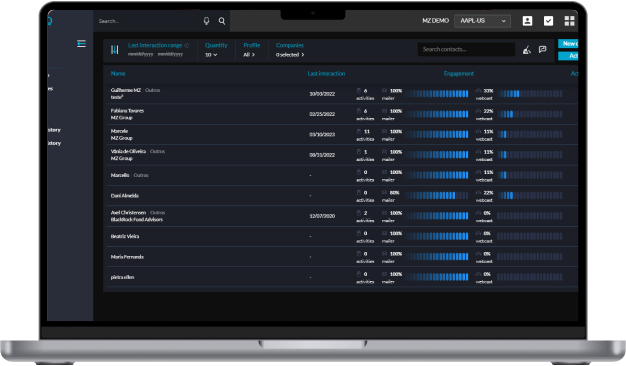Click the webcast icon in Guilherme MZ row

[x=478, y=91]
